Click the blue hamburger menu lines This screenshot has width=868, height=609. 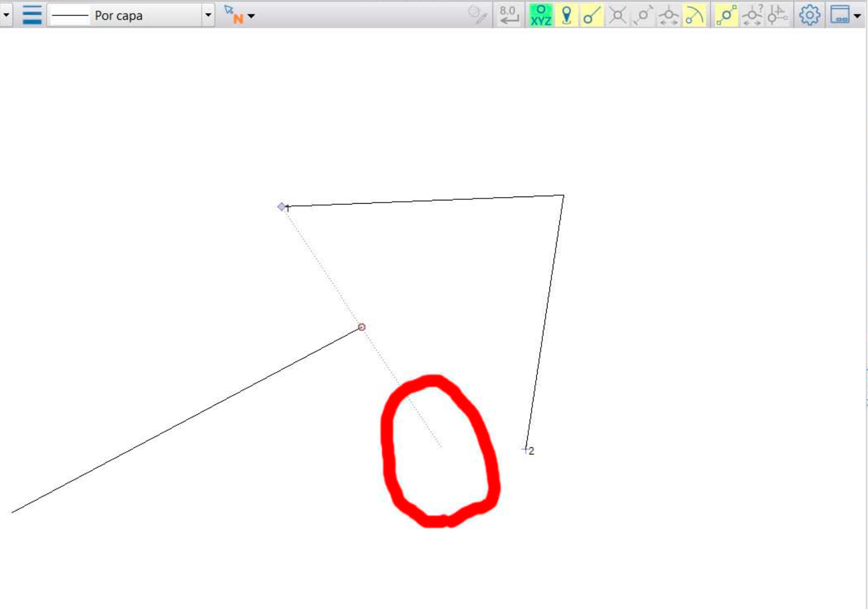pos(32,16)
